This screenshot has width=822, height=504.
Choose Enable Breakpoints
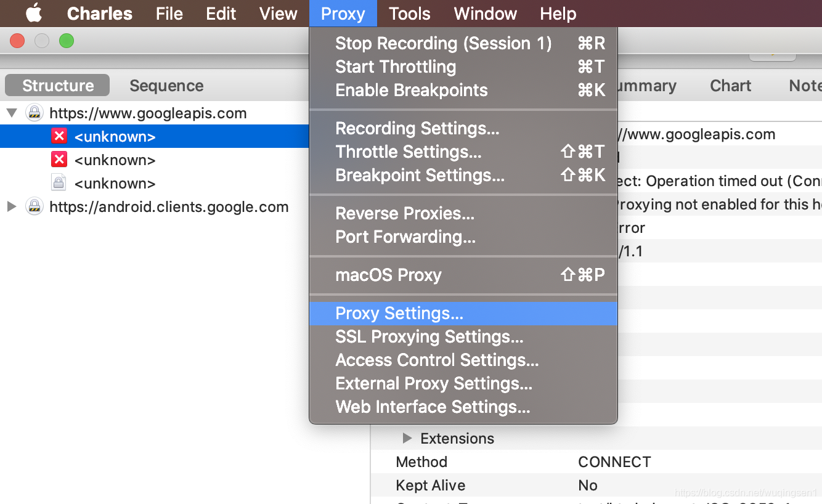coord(463,90)
